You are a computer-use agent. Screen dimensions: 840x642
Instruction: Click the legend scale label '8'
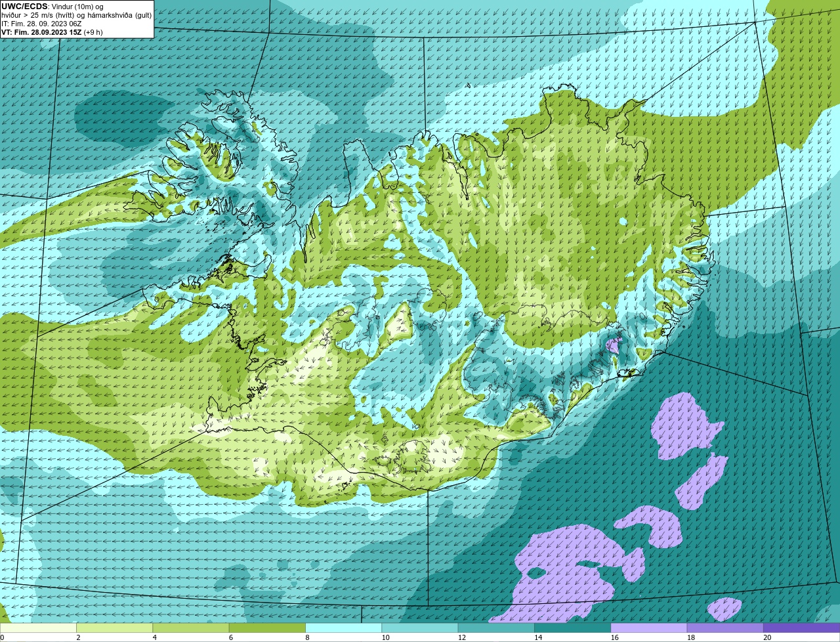(306, 637)
